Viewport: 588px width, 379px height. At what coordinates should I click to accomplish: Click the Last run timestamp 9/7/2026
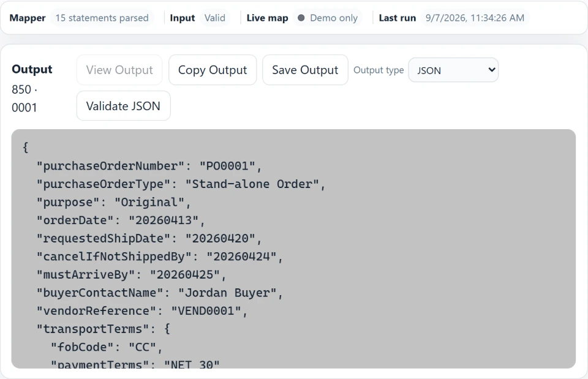pos(475,18)
